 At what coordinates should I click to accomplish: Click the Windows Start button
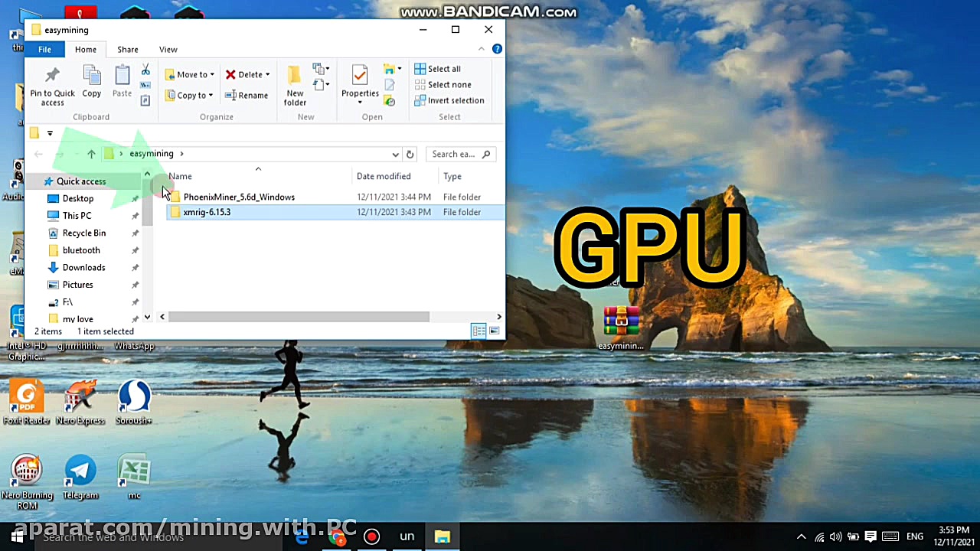pyautogui.click(x=17, y=536)
